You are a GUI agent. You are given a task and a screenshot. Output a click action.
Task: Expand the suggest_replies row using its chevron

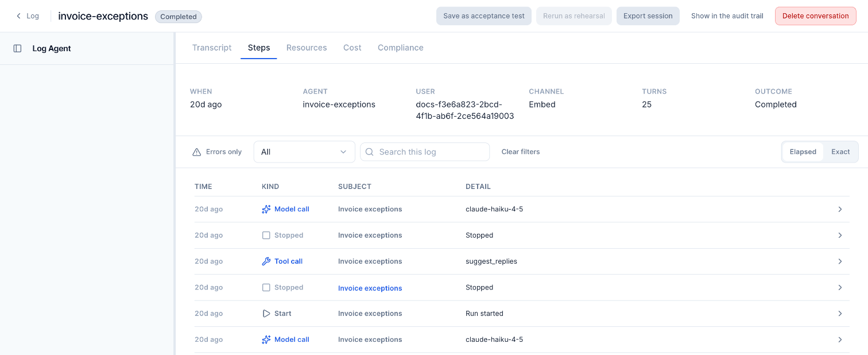840,261
